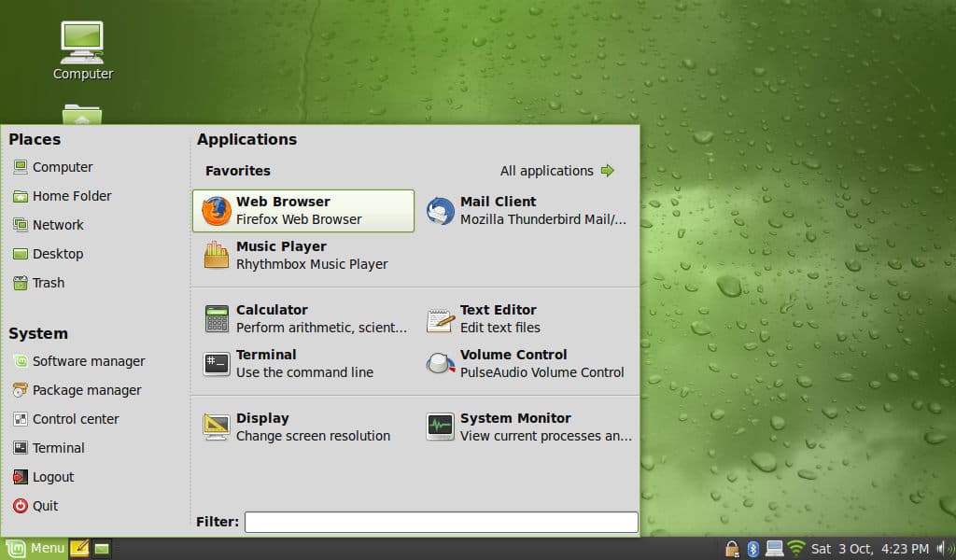Click inside the Filter text field
The height and width of the screenshot is (560, 956).
[x=439, y=522]
